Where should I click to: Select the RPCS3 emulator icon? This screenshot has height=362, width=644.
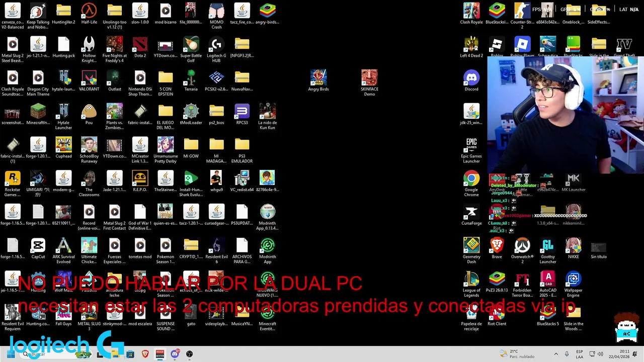pos(242,115)
